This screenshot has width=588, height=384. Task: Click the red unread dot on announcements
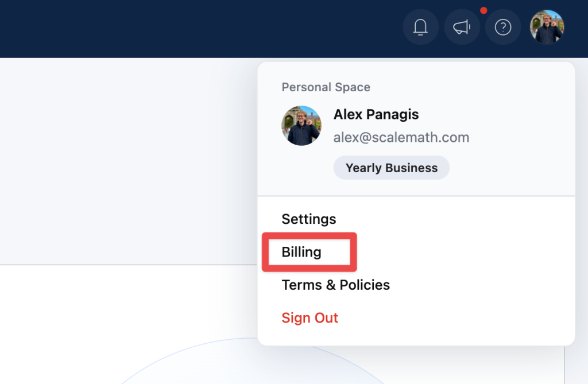click(x=483, y=10)
